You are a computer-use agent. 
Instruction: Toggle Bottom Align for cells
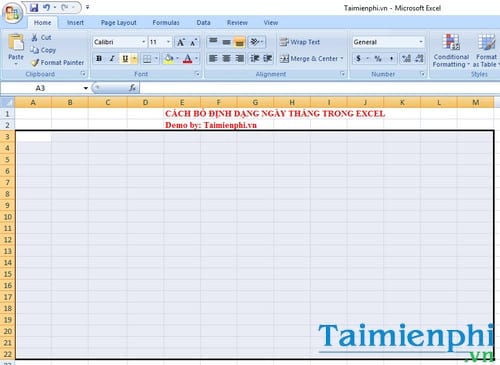coord(239,42)
